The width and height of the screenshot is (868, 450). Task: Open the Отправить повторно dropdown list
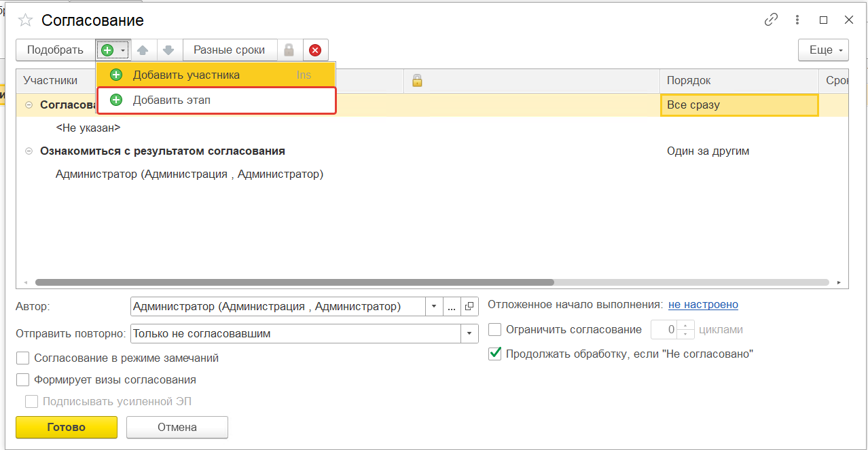pyautogui.click(x=469, y=334)
